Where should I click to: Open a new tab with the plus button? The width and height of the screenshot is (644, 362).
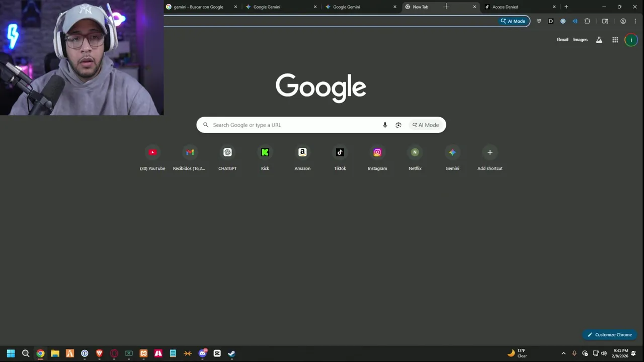(x=566, y=7)
